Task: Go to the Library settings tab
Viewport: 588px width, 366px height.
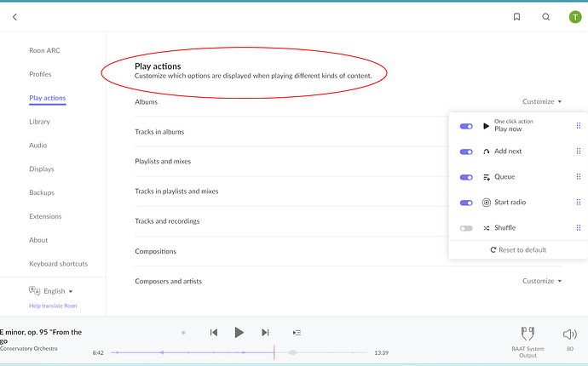Action: (x=39, y=122)
